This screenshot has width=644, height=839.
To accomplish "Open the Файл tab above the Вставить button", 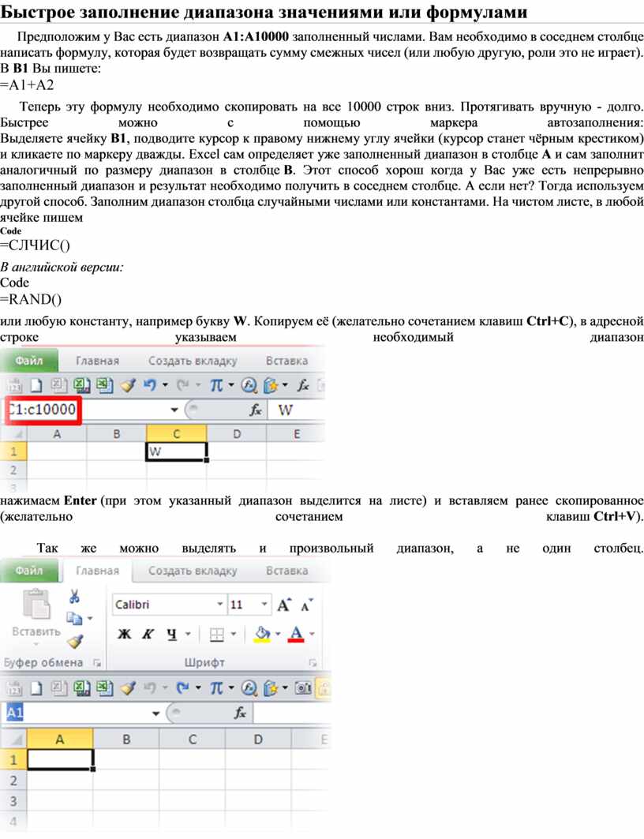I will click(x=28, y=571).
